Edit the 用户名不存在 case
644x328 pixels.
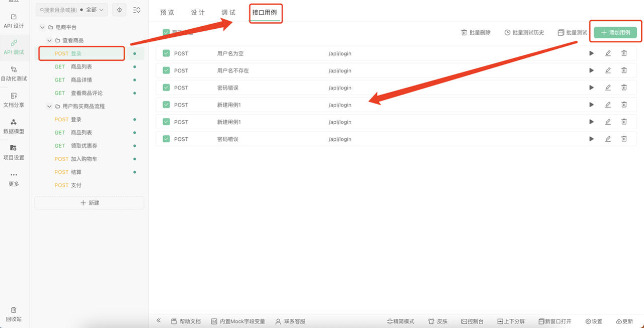tap(608, 70)
